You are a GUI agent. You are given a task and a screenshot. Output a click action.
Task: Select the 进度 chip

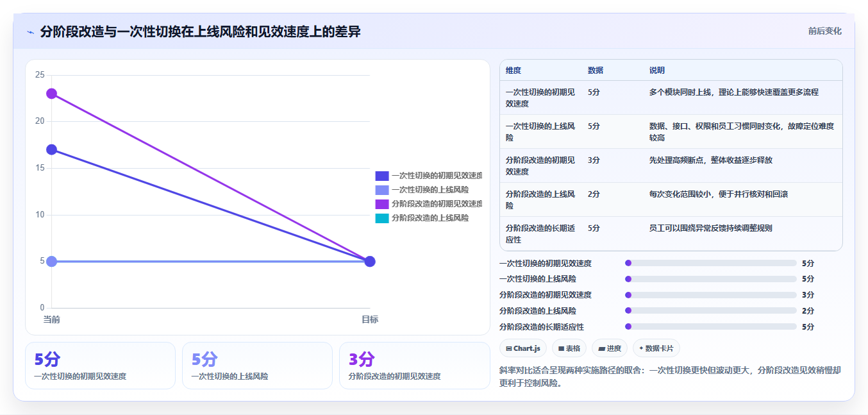click(x=610, y=348)
